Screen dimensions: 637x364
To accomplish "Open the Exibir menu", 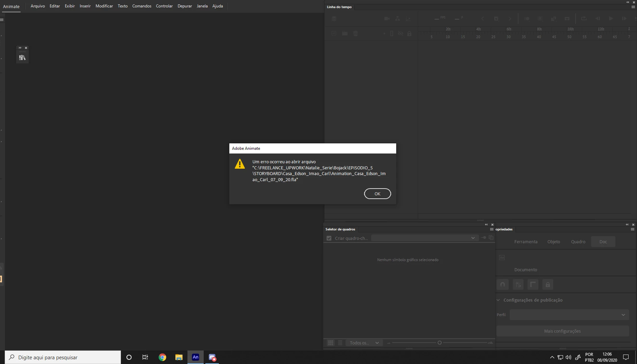I will pyautogui.click(x=70, y=6).
